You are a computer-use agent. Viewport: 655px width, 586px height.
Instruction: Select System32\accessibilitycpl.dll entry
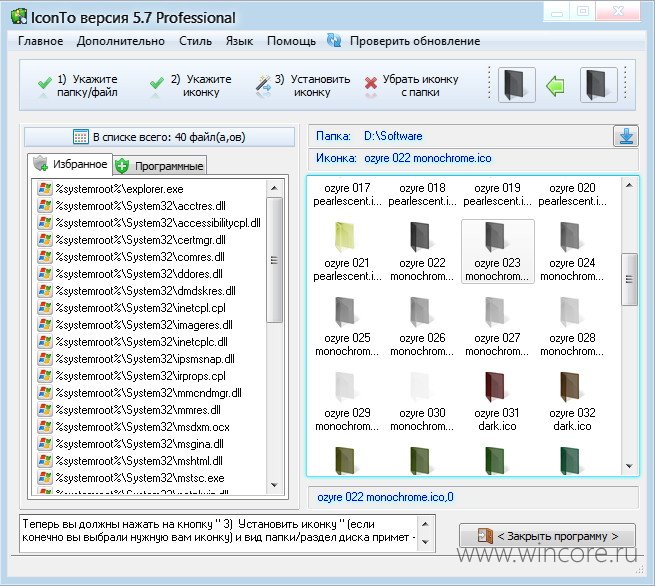(150, 223)
